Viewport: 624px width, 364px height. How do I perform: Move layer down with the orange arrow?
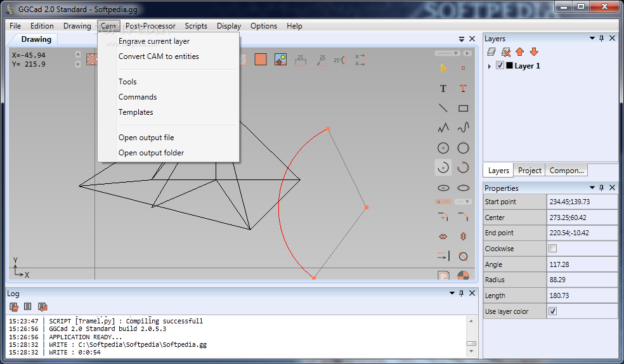(x=534, y=52)
